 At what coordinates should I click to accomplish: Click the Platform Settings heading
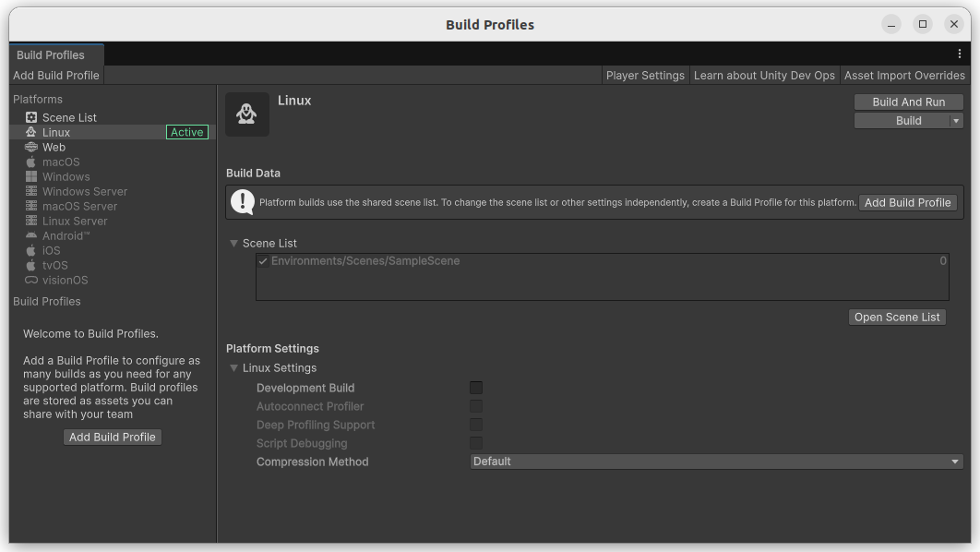272,348
